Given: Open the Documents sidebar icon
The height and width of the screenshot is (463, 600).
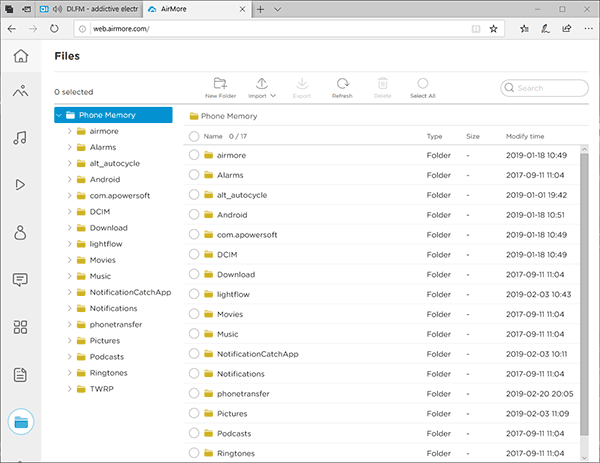Looking at the screenshot, I should [x=21, y=375].
